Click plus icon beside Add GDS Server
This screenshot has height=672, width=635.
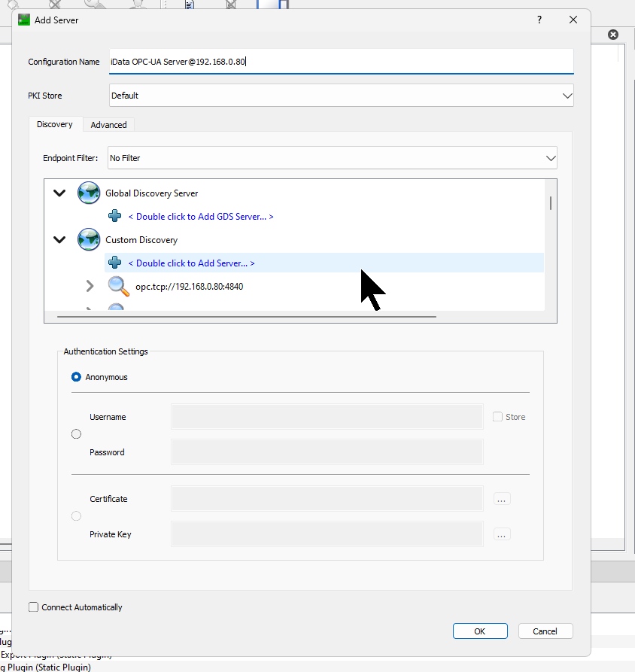pyautogui.click(x=115, y=216)
